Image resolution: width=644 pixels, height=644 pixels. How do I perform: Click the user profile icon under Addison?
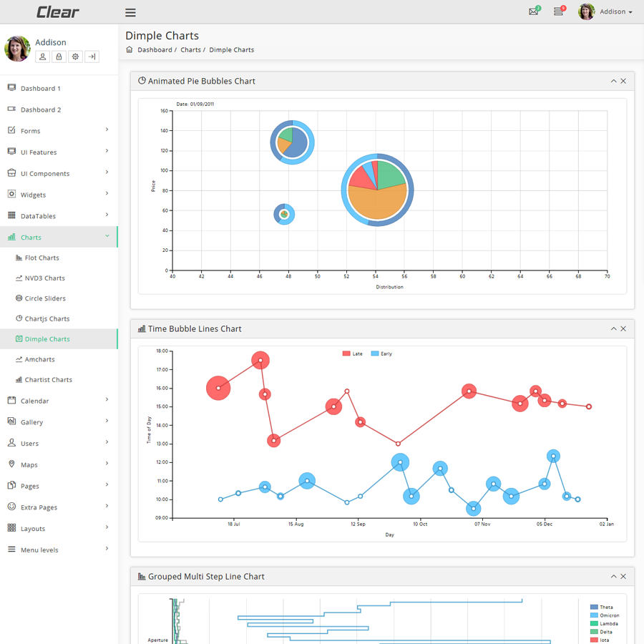[42, 57]
